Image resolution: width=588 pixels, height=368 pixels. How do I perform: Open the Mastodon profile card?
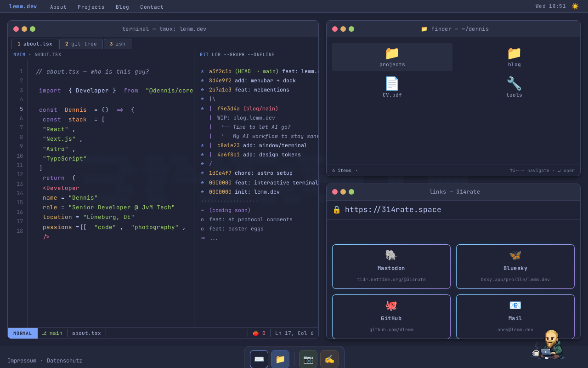click(x=391, y=266)
